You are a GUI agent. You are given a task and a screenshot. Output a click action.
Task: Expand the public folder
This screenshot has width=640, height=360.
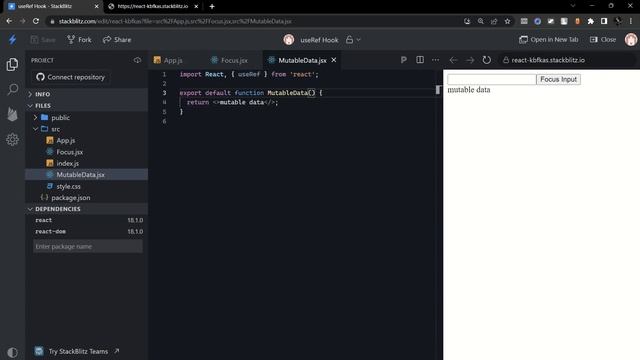87,118
